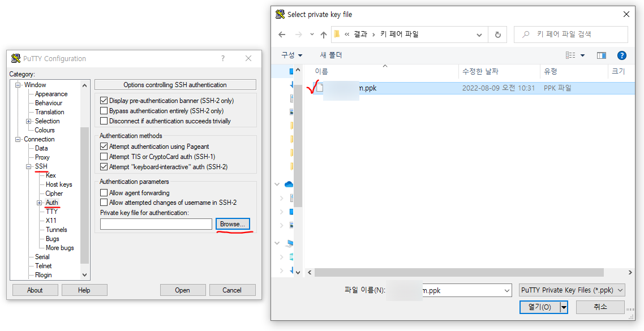Open file dialog help icon

(622, 55)
